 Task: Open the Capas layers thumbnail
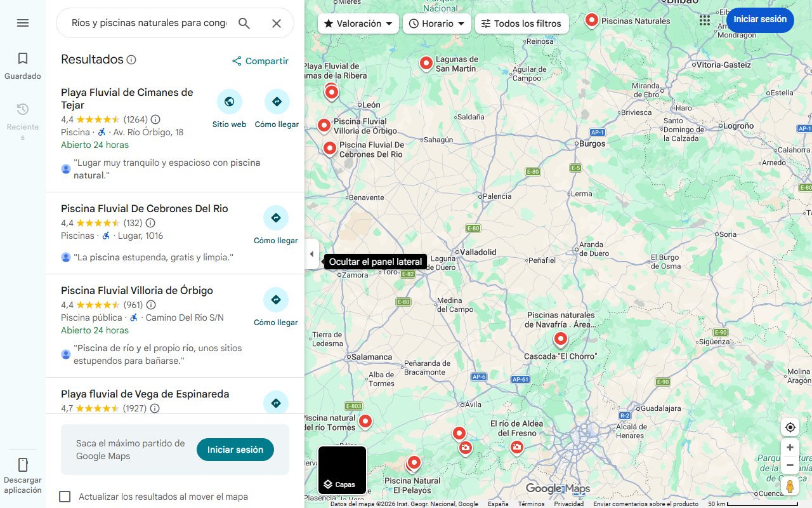click(342, 471)
